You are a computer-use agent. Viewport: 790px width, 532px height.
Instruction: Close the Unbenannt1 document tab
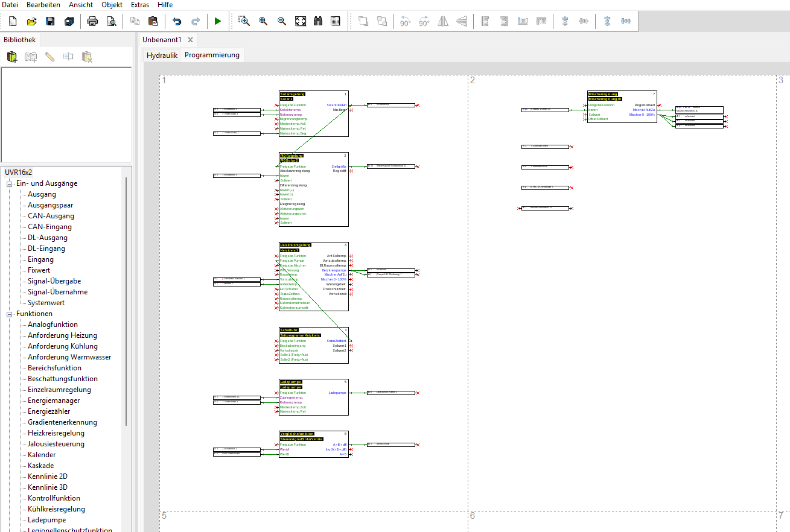coord(190,40)
